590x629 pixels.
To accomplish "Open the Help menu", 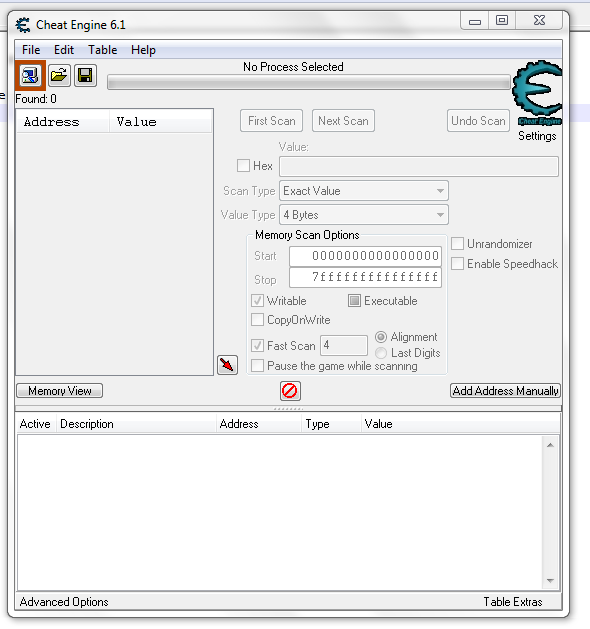I will point(143,50).
